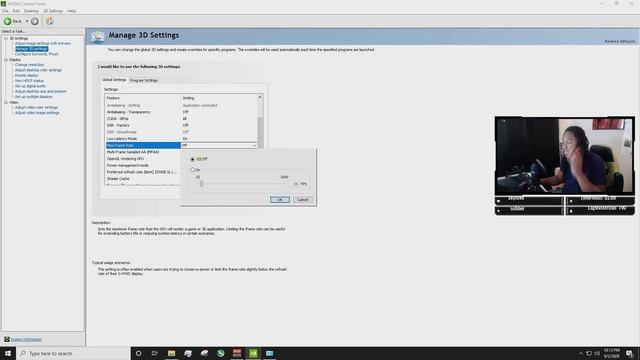Open the Help menu
The image size is (640, 360).
coord(71,11)
